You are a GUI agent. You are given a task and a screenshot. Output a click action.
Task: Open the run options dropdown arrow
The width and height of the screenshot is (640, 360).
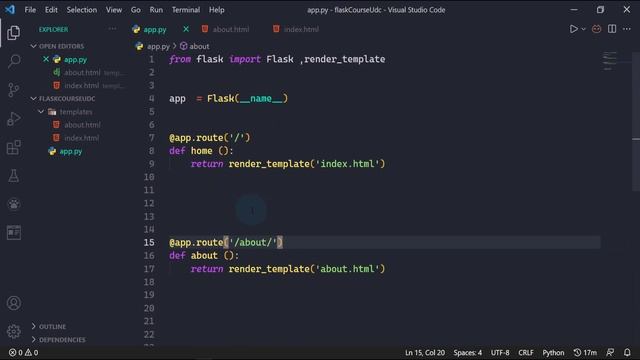(x=583, y=29)
